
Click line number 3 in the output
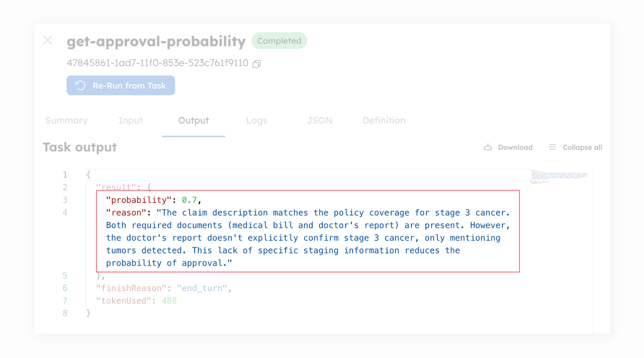click(x=65, y=200)
